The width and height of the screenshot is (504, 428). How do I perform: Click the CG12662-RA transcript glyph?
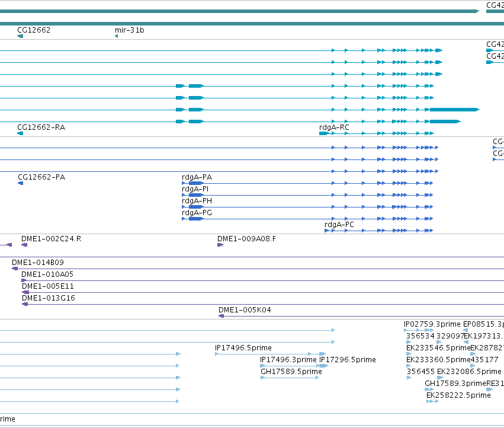20,133
